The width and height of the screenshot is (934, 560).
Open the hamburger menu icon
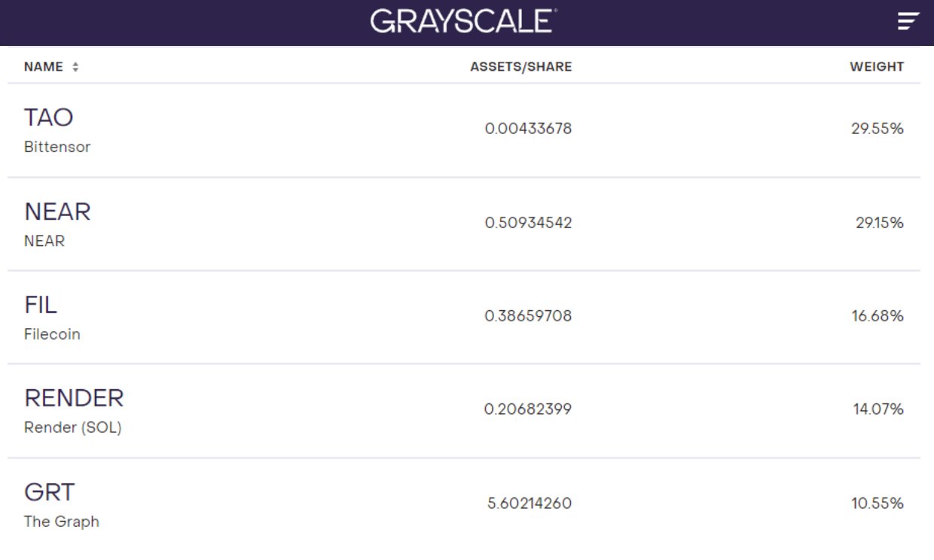pyautogui.click(x=909, y=22)
